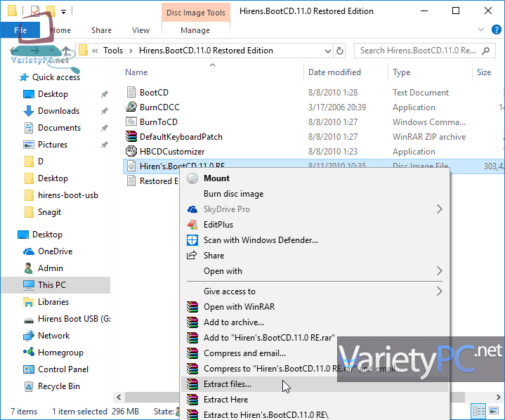Click the OneDrive cloud icon in navigation pane

click(29, 251)
